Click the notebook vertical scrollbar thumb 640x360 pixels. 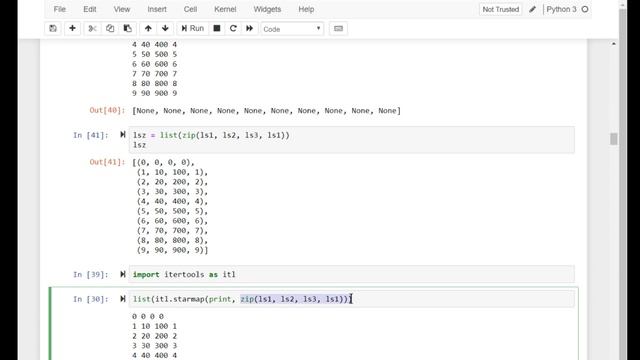pos(613,139)
